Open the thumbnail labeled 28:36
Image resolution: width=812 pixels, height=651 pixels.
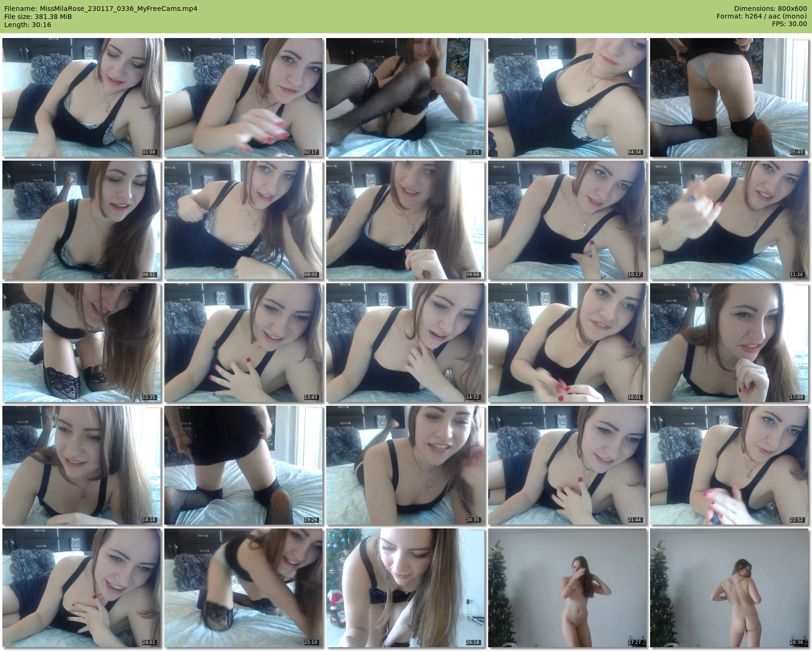[x=729, y=588]
